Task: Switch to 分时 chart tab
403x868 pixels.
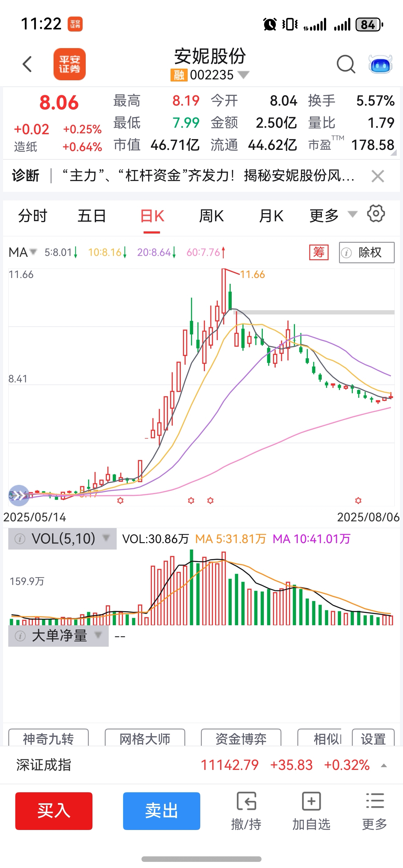Action: click(x=33, y=216)
